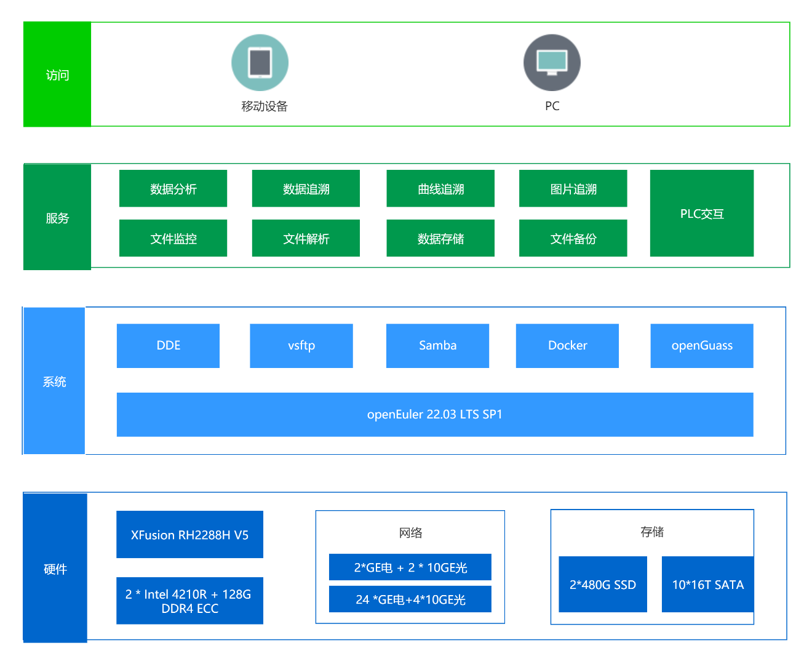Select the 图片追溯 block
Viewport: 812px width, 664px height.
pyautogui.click(x=573, y=188)
